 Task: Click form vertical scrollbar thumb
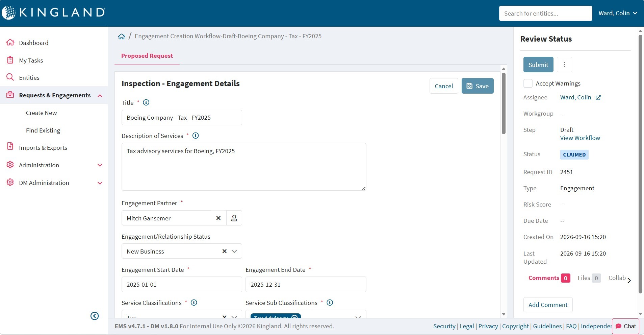tap(504, 103)
